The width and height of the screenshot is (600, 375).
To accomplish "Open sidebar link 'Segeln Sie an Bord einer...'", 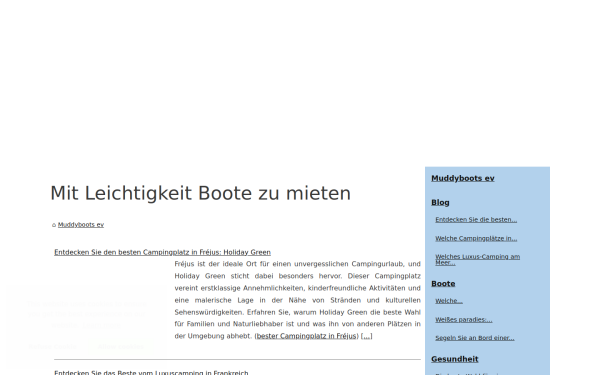I will click(x=475, y=338).
